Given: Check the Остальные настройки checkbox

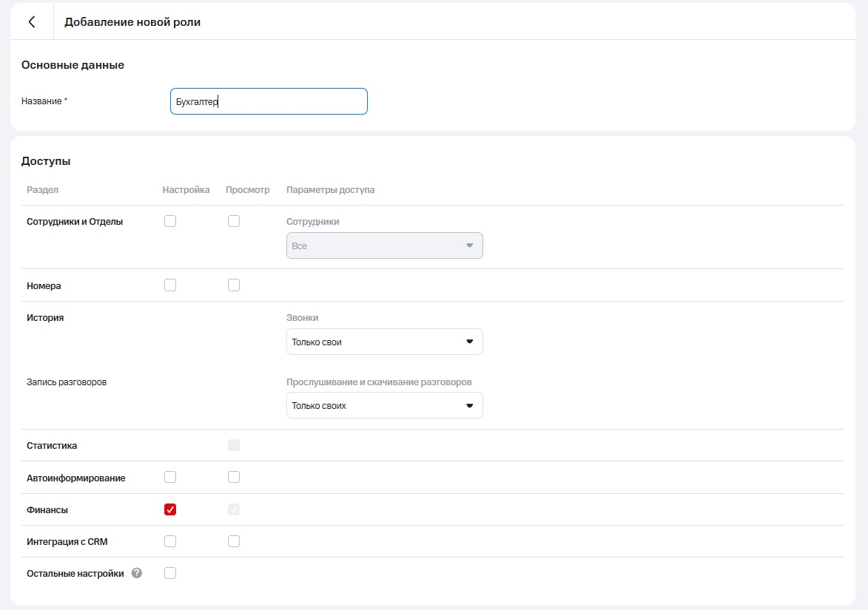Looking at the screenshot, I should click(170, 573).
